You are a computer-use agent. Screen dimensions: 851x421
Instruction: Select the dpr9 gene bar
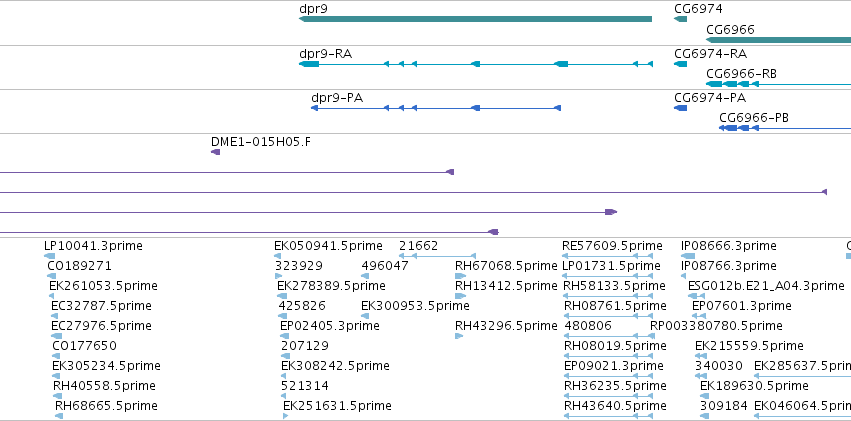tap(475, 19)
